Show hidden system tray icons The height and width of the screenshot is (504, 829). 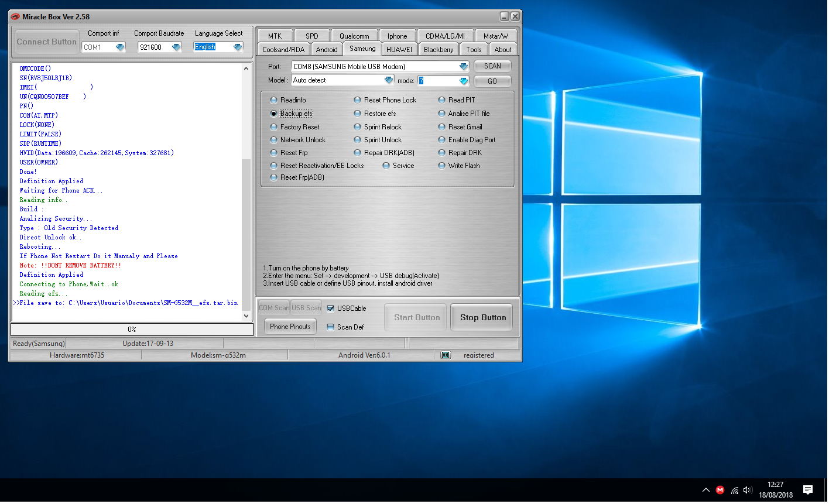[x=706, y=490]
